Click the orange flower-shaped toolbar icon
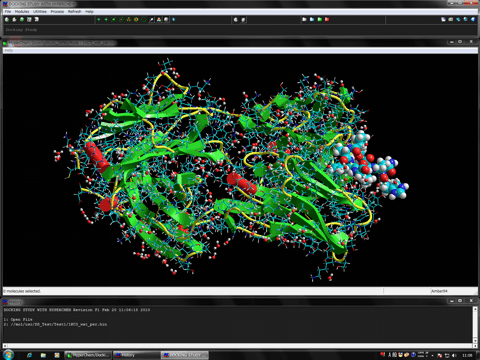 pyautogui.click(x=136, y=19)
